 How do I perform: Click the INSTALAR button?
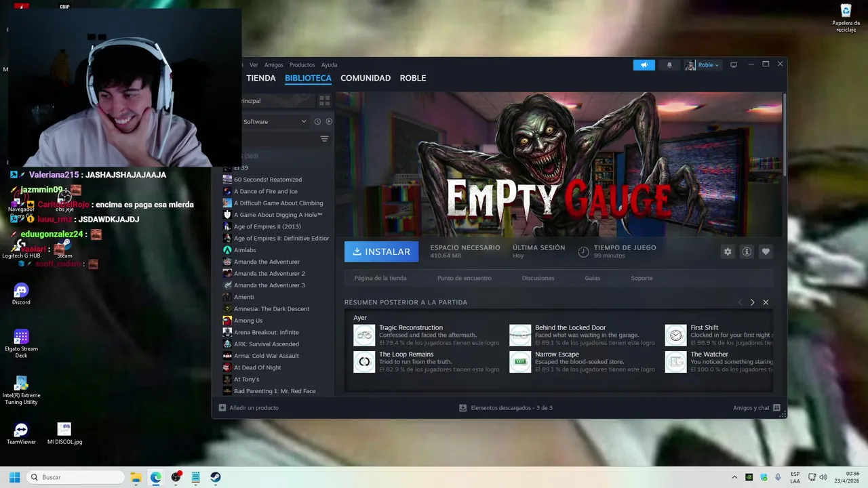(x=381, y=251)
